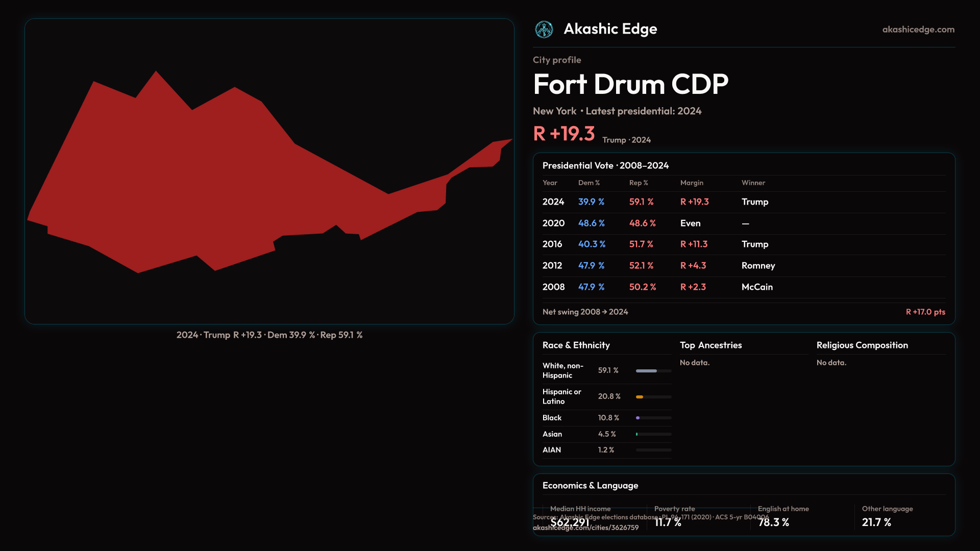Click the Median HH income value
The image size is (980, 551).
[x=570, y=522]
